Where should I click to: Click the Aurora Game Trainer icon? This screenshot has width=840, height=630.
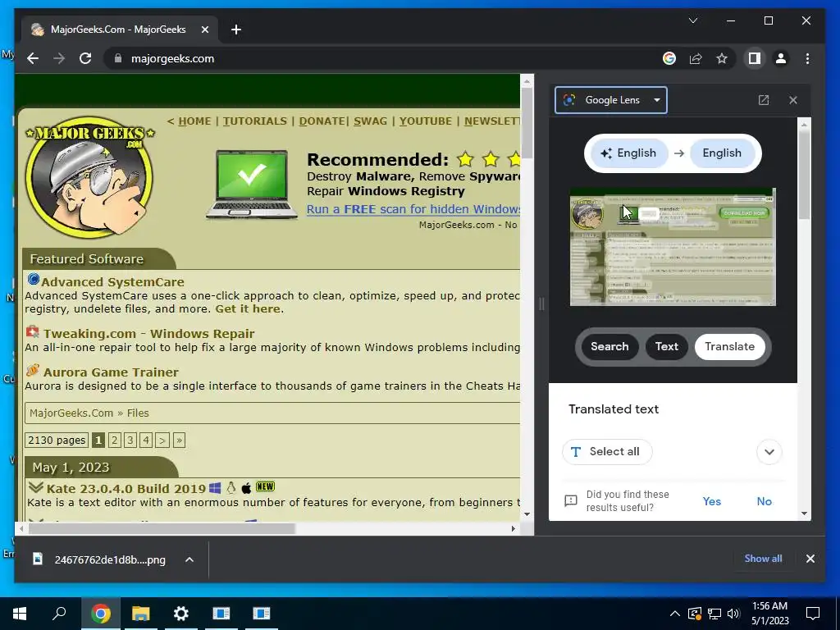pyautogui.click(x=33, y=370)
